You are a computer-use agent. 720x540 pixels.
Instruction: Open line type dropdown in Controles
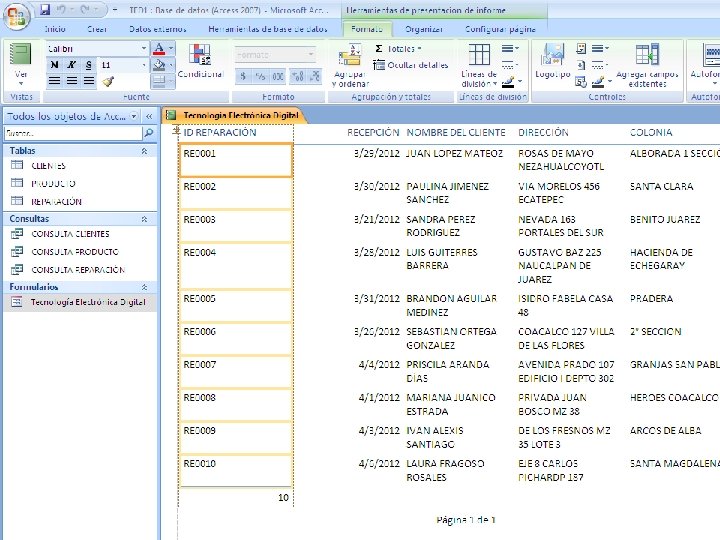coord(600,65)
